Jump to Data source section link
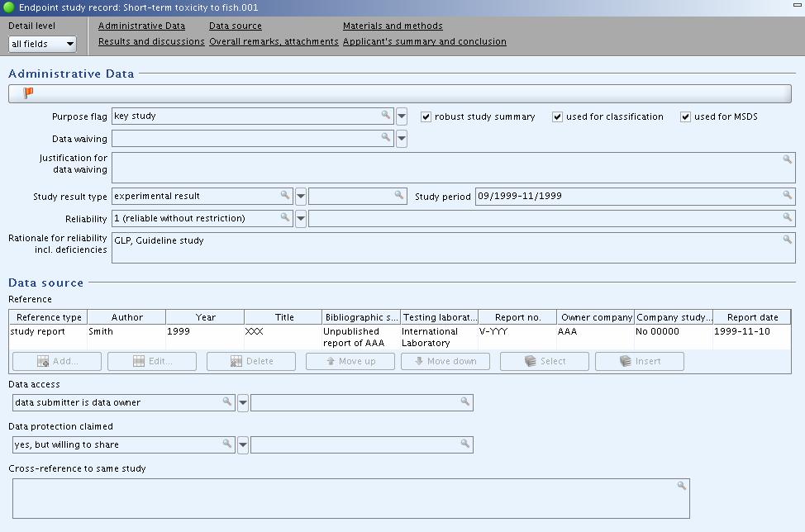The width and height of the screenshot is (805, 532). 236,26
